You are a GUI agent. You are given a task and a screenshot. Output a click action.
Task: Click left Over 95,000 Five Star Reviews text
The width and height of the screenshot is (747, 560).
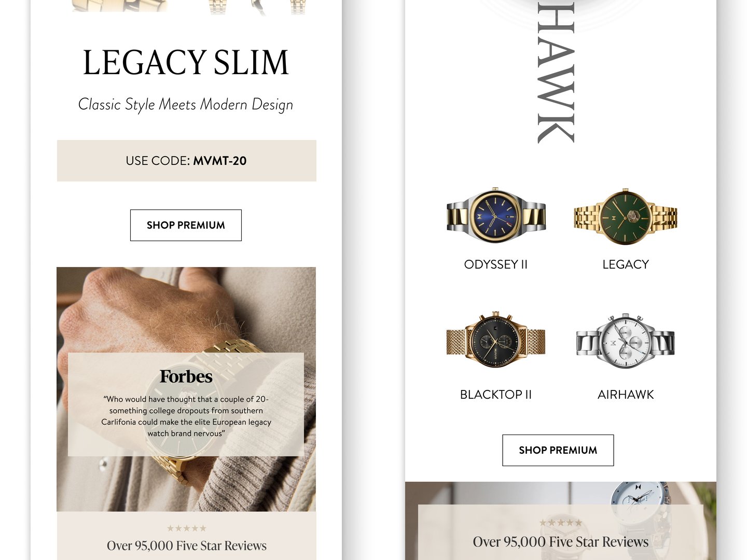pos(187,546)
